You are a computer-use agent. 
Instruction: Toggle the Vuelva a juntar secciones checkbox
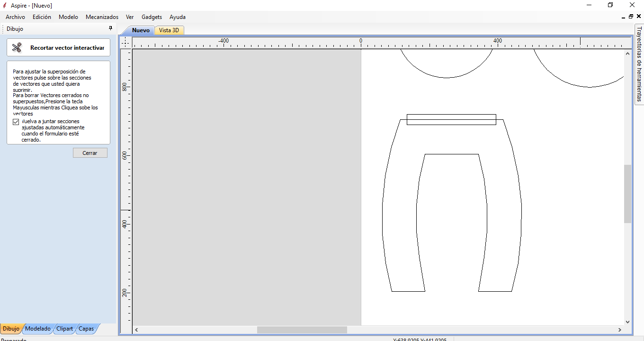pos(16,122)
